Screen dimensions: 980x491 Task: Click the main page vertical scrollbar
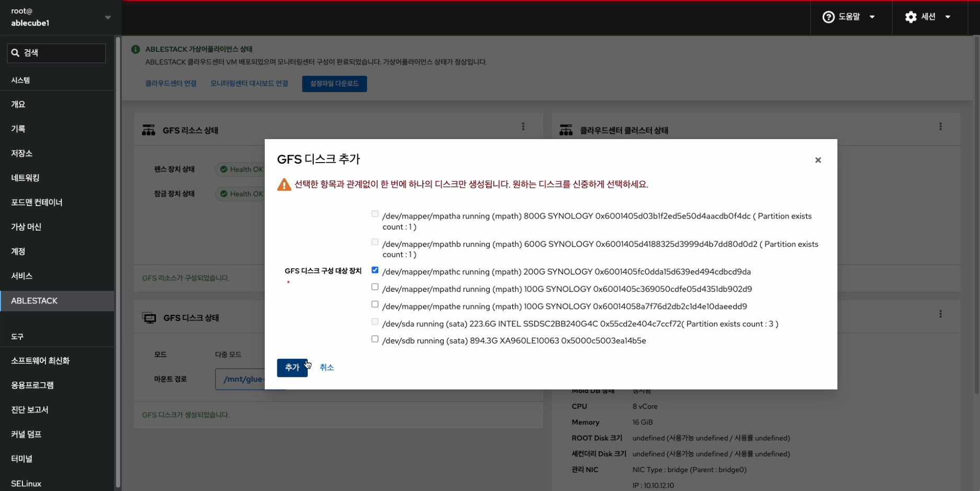pyautogui.click(x=977, y=214)
